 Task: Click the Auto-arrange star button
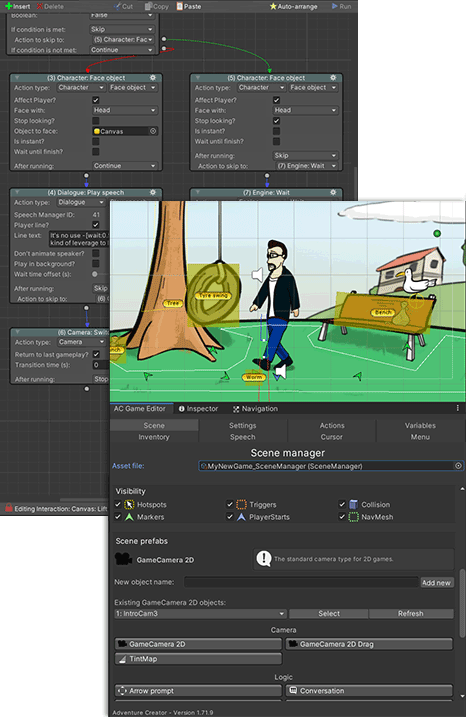(x=293, y=6)
